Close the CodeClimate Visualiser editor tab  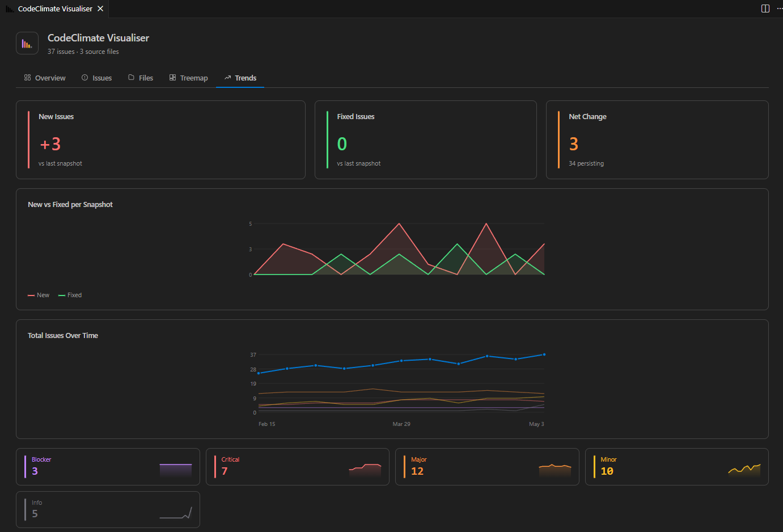[100, 9]
